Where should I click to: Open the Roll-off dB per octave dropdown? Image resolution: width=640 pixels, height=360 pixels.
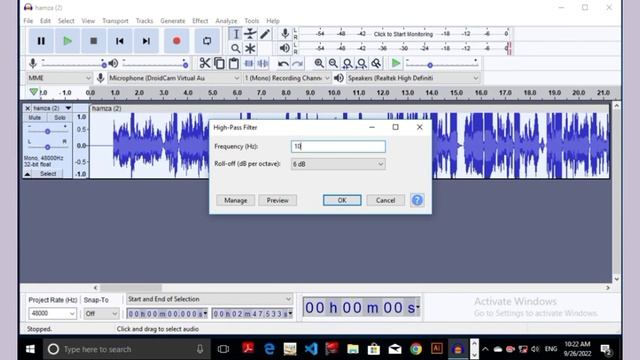(x=338, y=164)
